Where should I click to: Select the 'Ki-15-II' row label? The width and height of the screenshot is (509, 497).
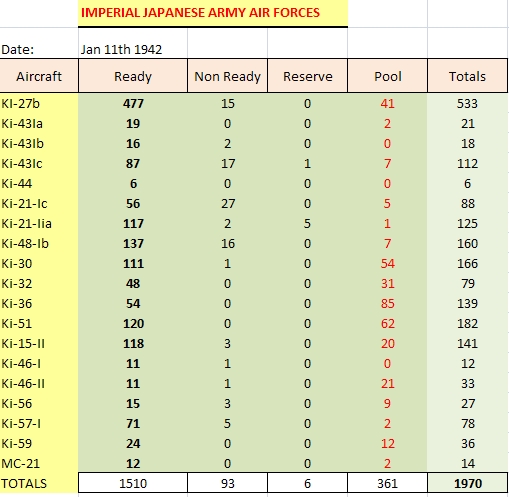[x=39, y=344]
